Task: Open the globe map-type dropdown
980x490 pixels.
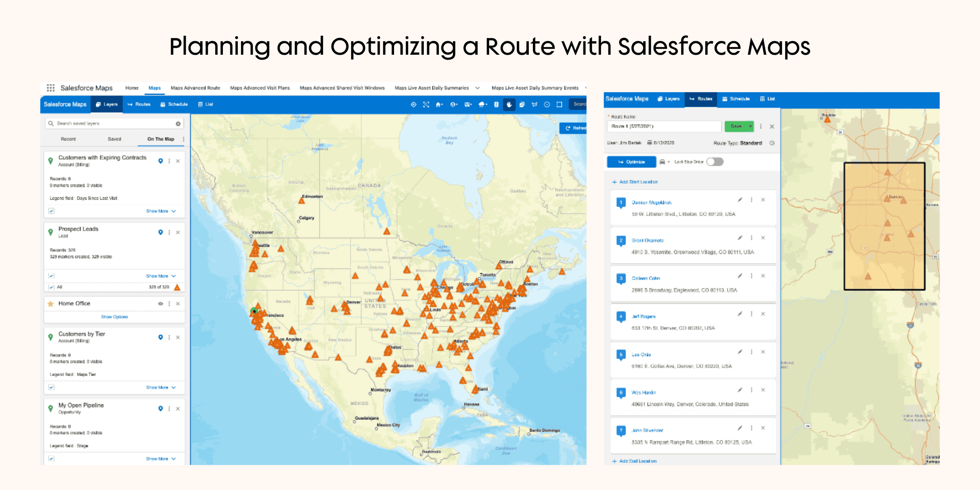Action: (454, 105)
